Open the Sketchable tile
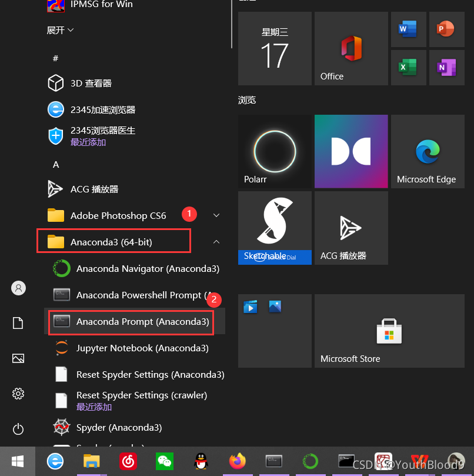The image size is (474, 476). pos(275,228)
